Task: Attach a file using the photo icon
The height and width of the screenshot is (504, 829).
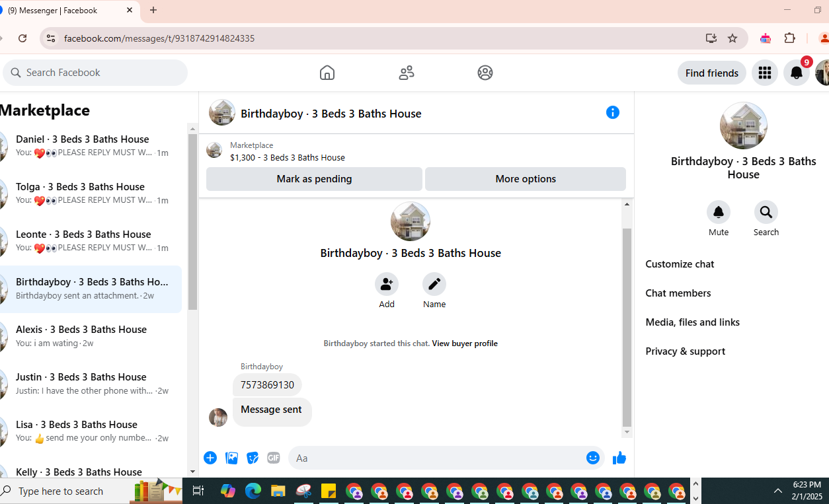Action: [x=231, y=458]
